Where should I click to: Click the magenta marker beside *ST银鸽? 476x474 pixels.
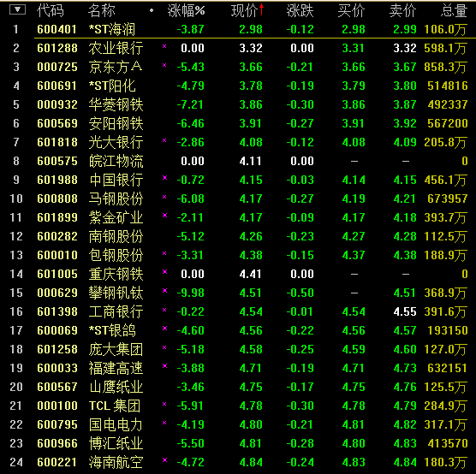pyautogui.click(x=164, y=328)
